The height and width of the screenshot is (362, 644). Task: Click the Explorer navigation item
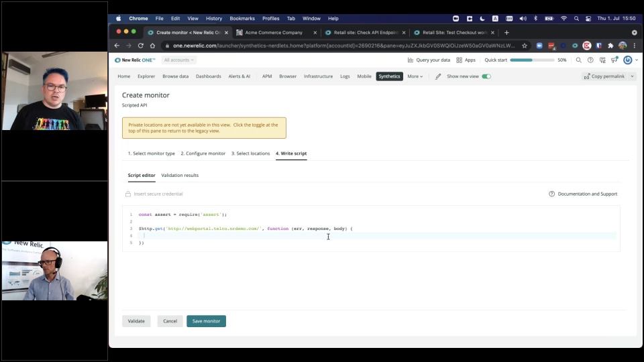(x=146, y=76)
